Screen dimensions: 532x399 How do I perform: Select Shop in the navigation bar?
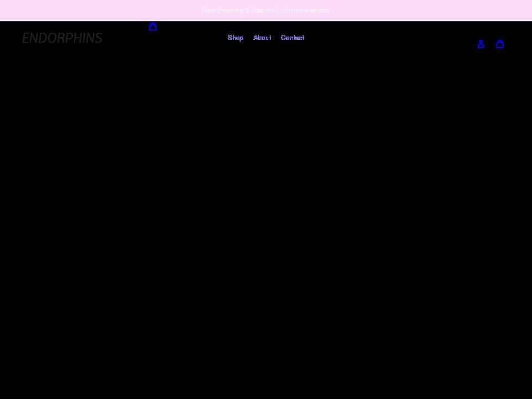point(235,38)
